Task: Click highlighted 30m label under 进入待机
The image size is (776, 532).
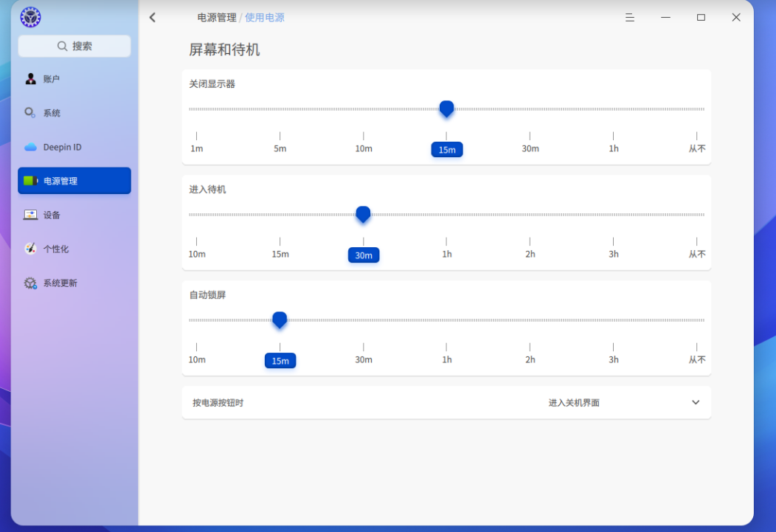Action: 364,255
